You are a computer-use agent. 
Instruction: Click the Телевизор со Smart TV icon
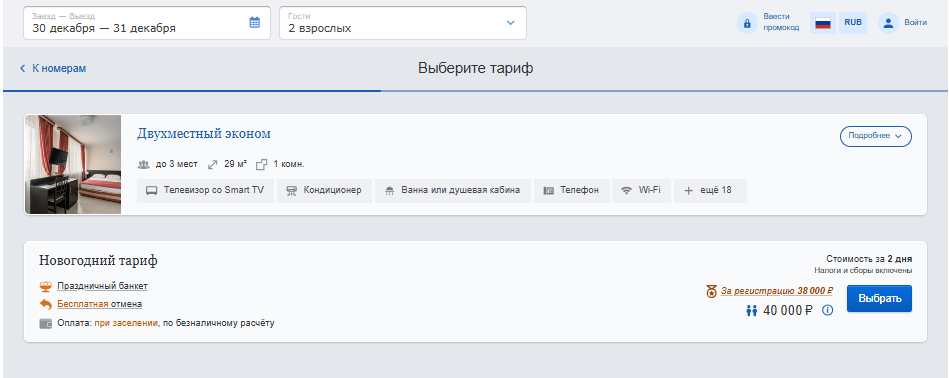(x=151, y=191)
